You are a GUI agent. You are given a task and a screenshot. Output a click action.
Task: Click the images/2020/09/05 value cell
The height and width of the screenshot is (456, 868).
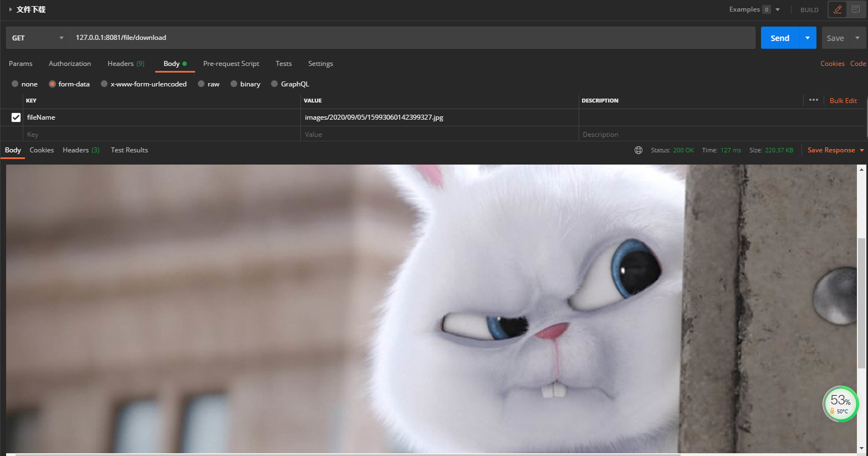point(440,117)
